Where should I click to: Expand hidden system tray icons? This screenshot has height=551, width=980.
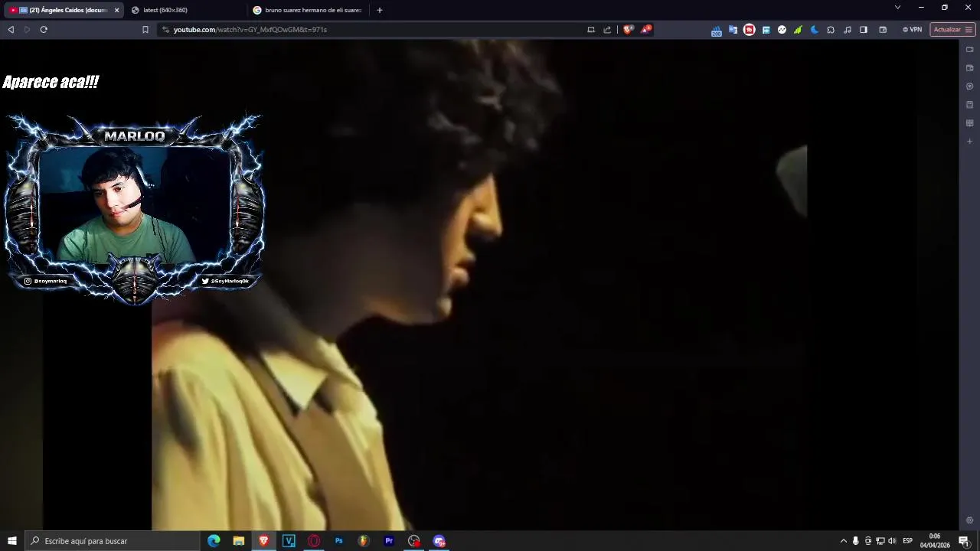click(x=844, y=541)
